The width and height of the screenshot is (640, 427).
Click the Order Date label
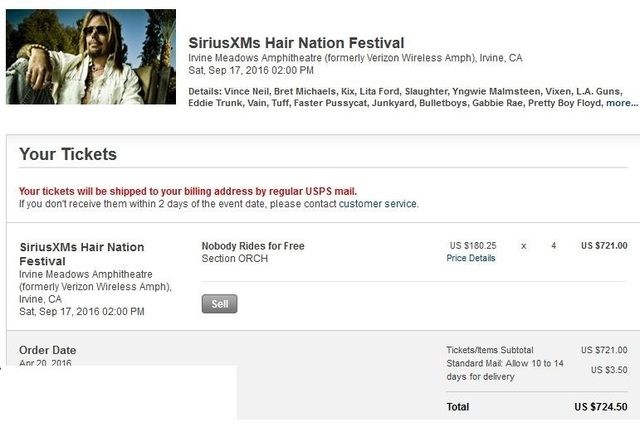48,350
